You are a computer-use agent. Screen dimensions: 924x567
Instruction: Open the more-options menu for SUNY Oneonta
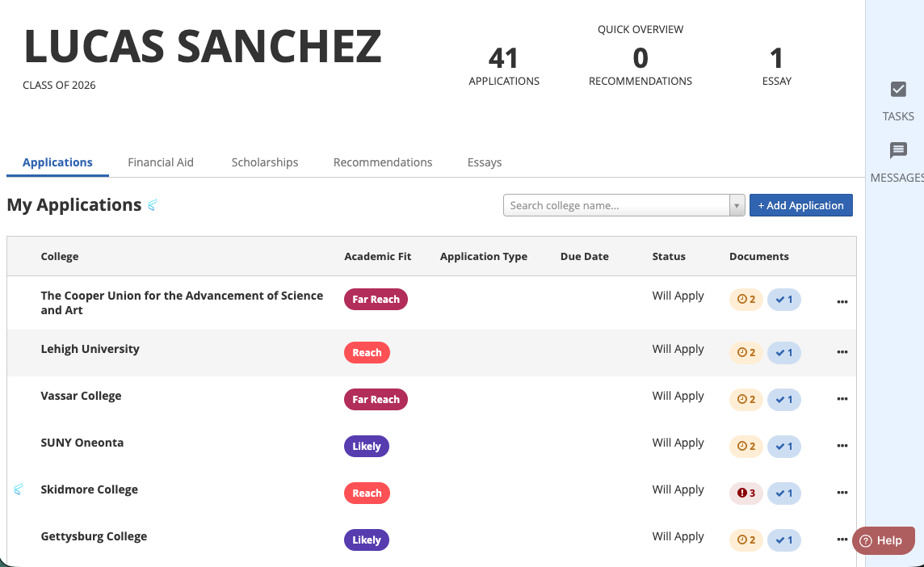point(842,446)
